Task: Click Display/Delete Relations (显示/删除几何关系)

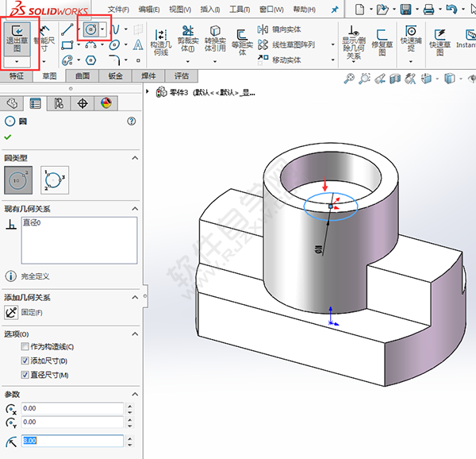Action: click(x=354, y=43)
